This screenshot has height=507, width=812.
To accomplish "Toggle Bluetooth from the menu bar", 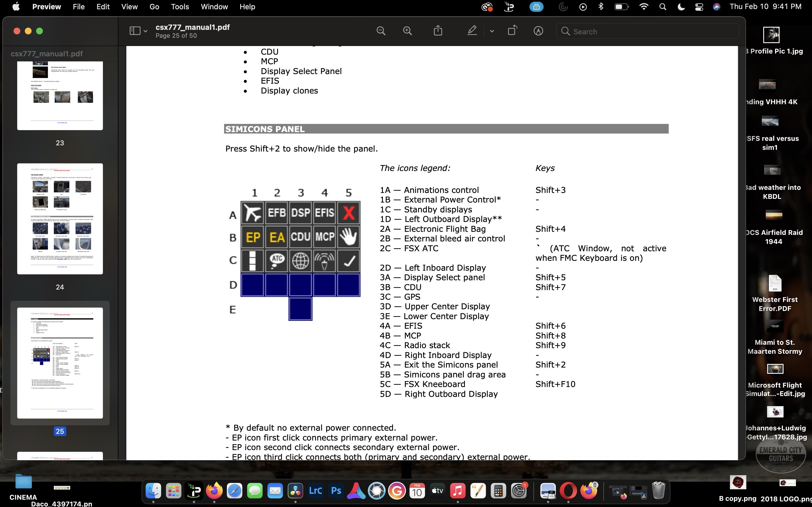I will tap(601, 6).
